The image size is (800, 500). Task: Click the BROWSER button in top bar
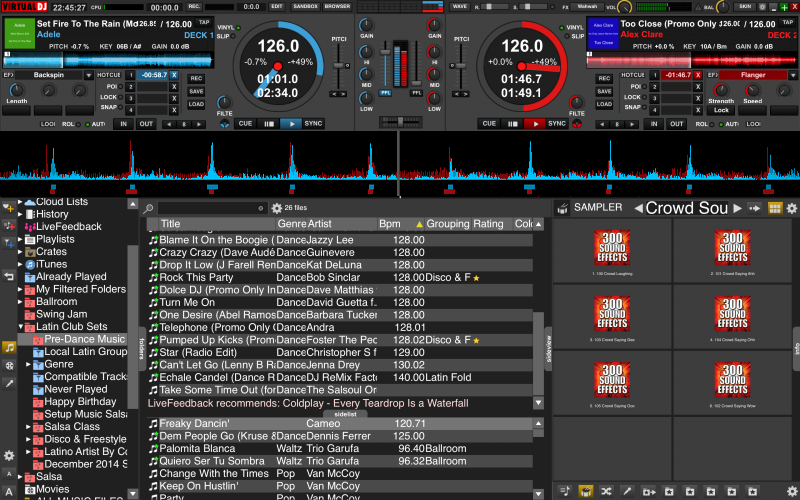pos(337,7)
